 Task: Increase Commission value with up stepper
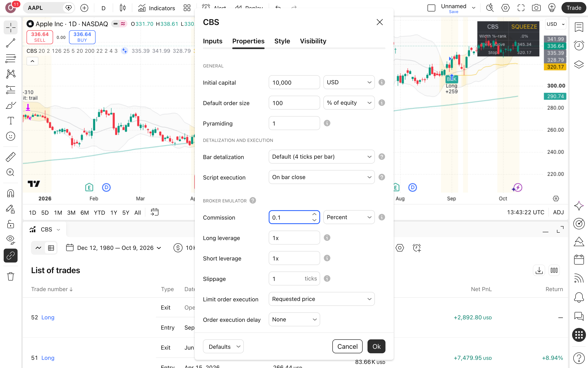point(314,214)
